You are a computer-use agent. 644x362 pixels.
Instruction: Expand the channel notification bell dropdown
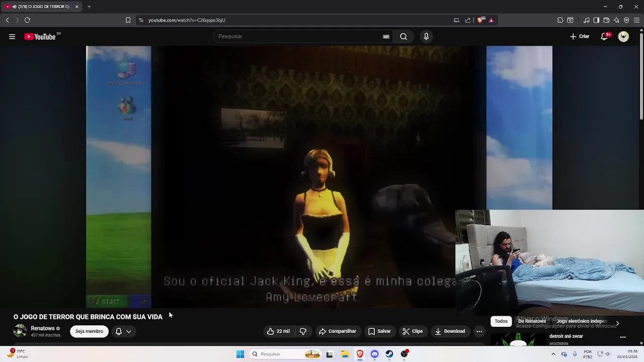pos(123,331)
